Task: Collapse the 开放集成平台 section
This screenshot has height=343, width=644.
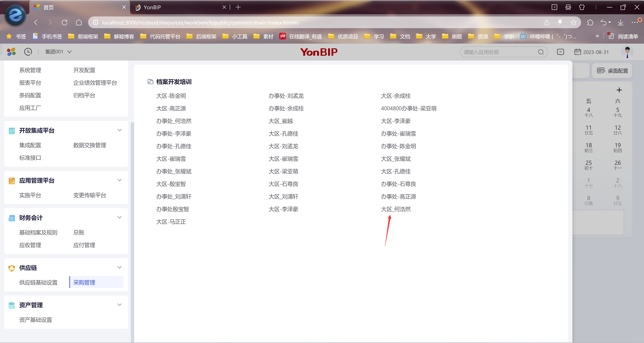Action: click(x=120, y=130)
